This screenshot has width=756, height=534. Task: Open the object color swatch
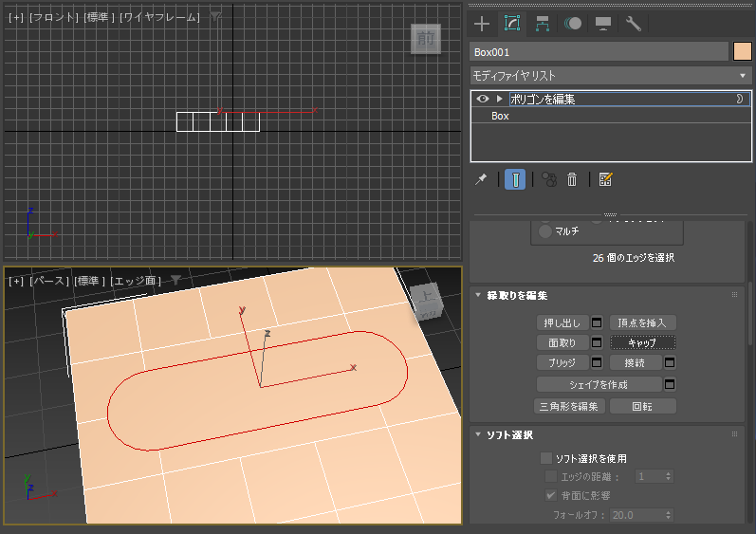point(743,51)
